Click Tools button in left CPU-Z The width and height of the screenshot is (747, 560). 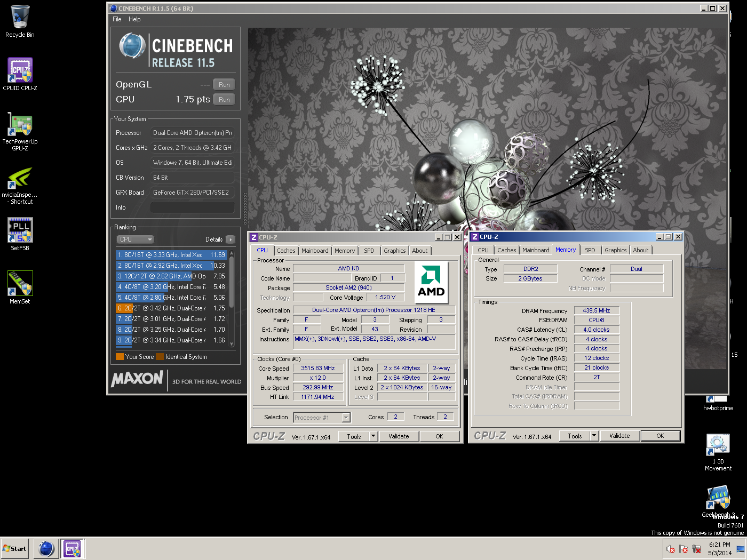354,436
